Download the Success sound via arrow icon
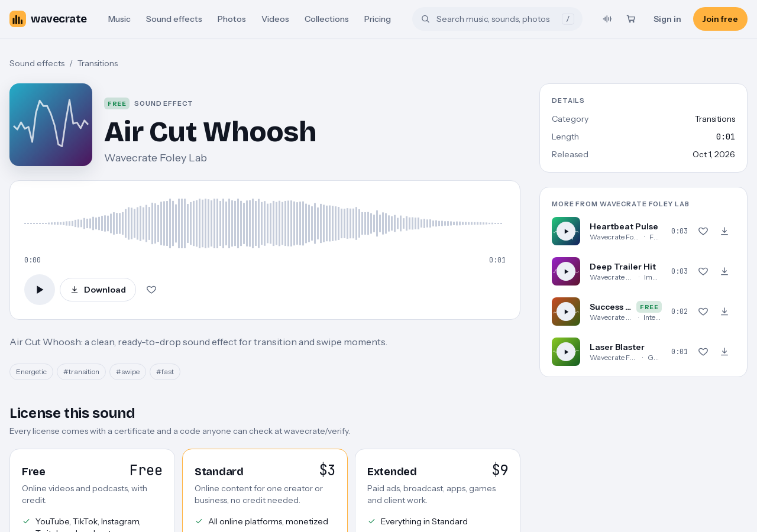This screenshot has height=532, width=757. click(x=724, y=312)
